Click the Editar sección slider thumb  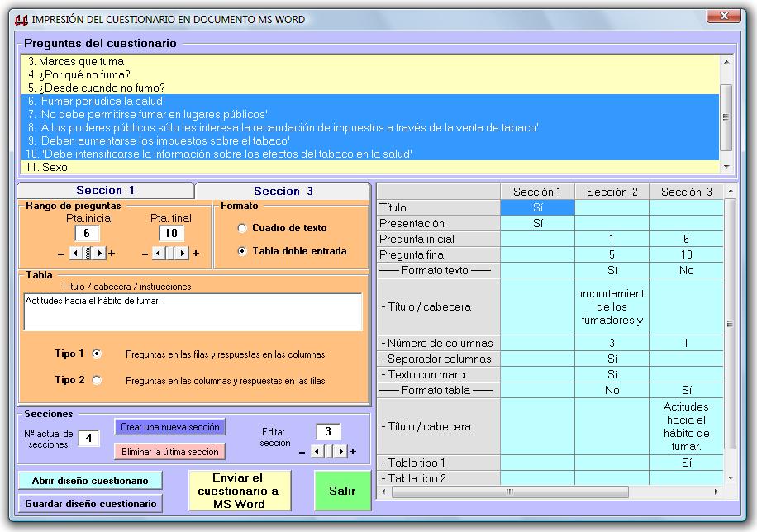click(x=329, y=451)
